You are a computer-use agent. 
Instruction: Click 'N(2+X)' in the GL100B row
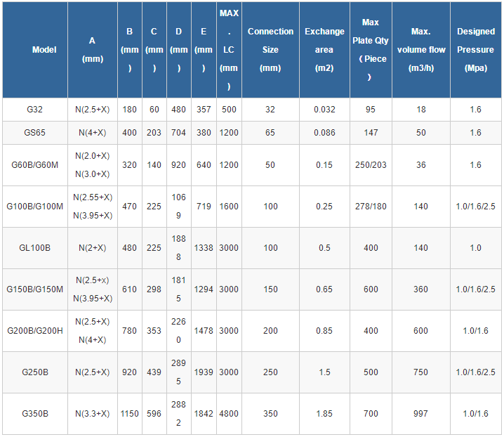tap(92, 248)
